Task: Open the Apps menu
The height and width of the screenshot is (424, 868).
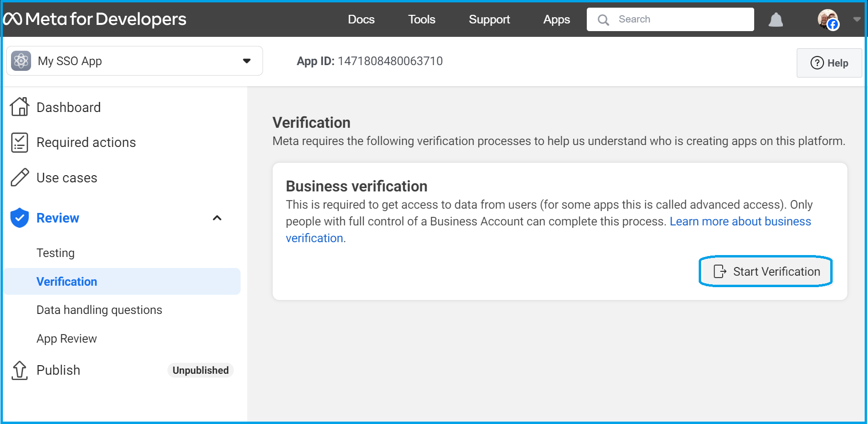Action: point(557,20)
